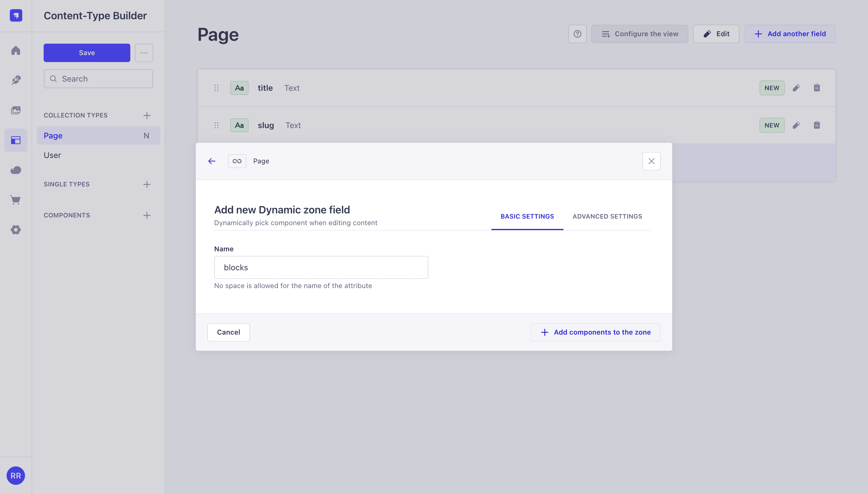Add a new component

pos(147,215)
